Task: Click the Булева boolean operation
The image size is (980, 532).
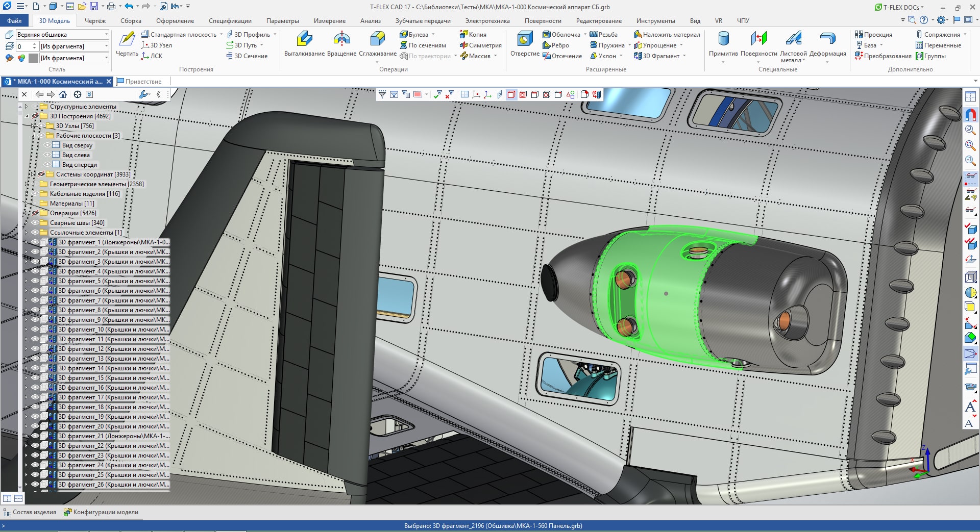Action: [x=414, y=34]
